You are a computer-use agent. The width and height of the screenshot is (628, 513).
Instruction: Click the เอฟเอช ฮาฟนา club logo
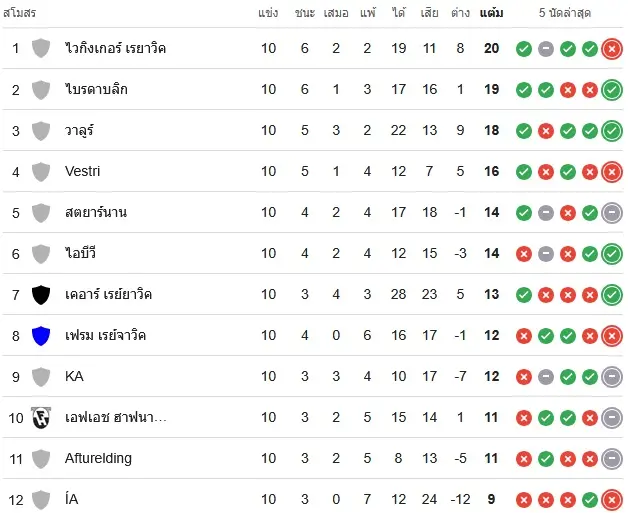point(41,417)
